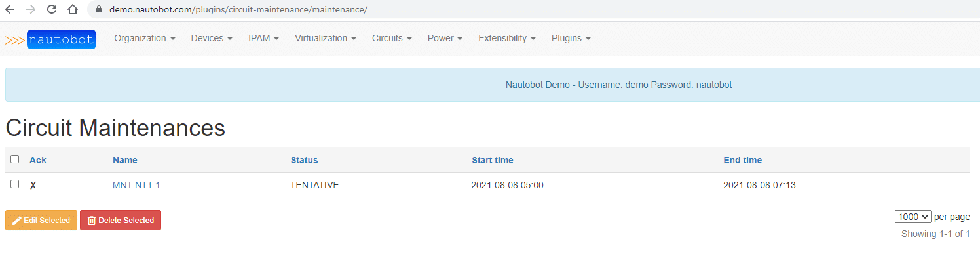
Task: Sort by Start time column header
Action: pyautogui.click(x=493, y=161)
